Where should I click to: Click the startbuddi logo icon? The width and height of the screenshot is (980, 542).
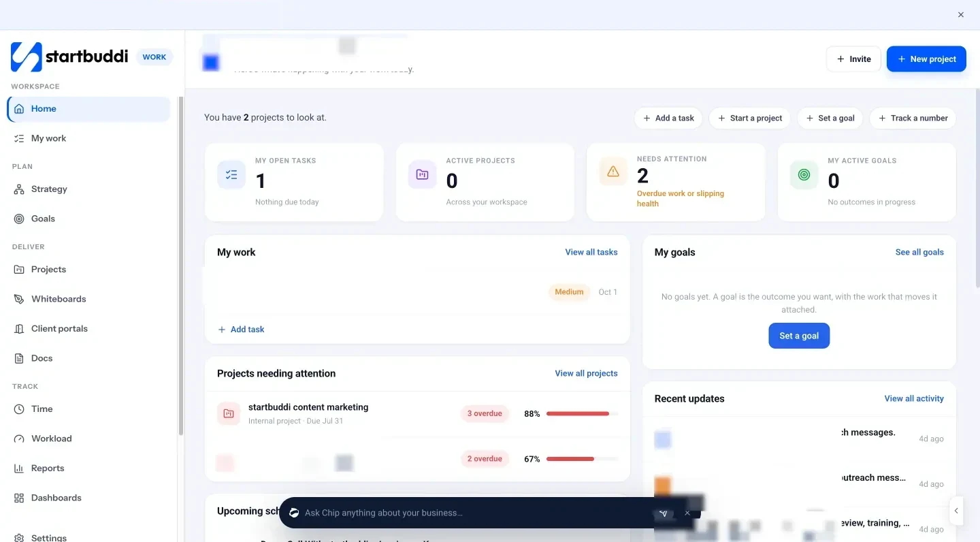27,57
